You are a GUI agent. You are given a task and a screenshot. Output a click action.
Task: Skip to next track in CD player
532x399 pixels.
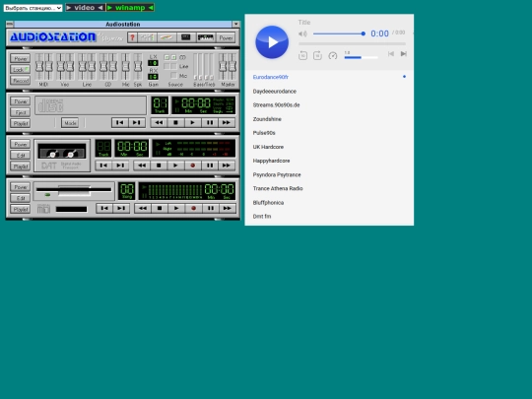pos(137,122)
